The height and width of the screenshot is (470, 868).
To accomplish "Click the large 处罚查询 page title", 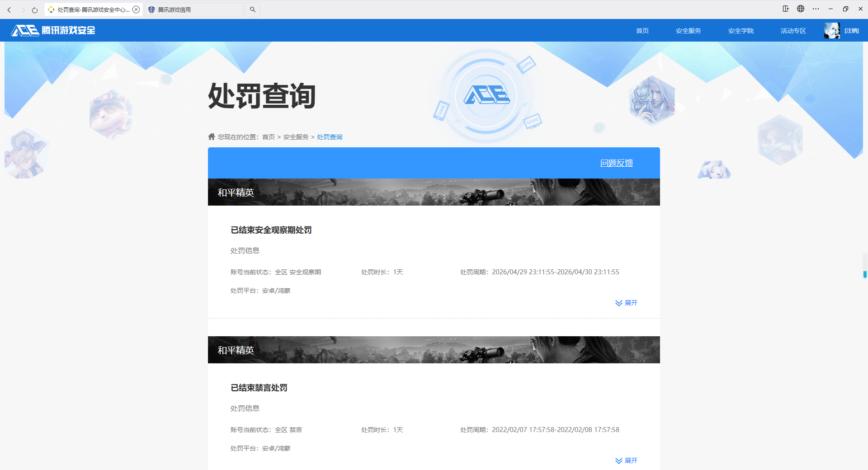I will point(262,96).
